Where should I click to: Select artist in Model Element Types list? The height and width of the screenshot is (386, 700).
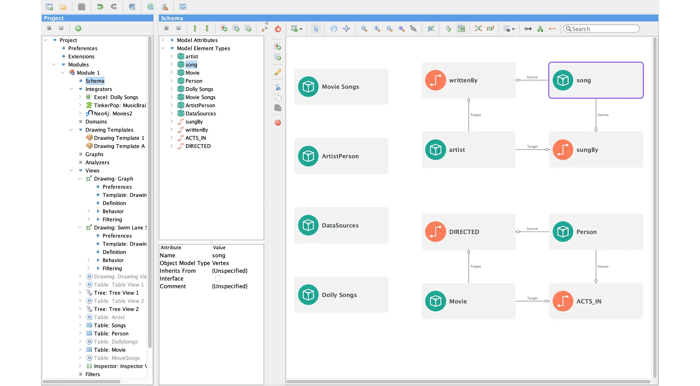click(x=192, y=56)
